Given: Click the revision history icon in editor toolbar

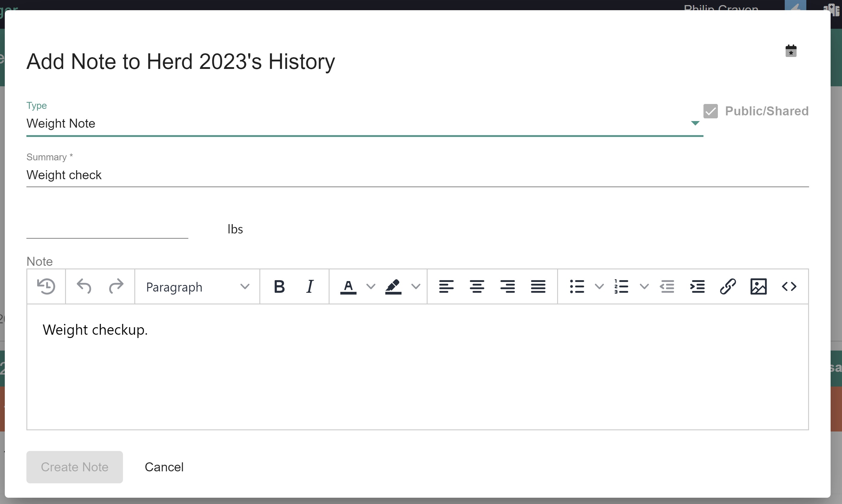Looking at the screenshot, I should click(x=46, y=287).
